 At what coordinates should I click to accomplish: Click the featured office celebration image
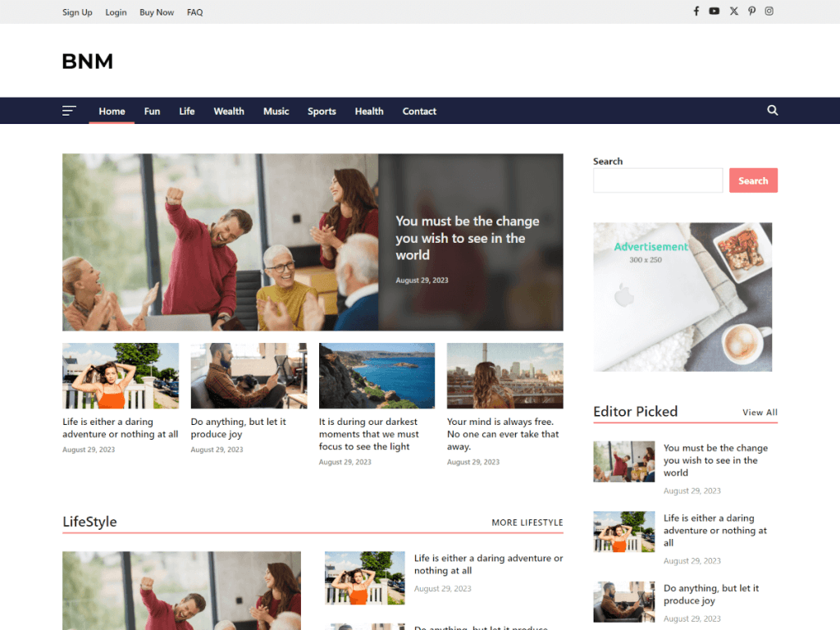point(220,242)
